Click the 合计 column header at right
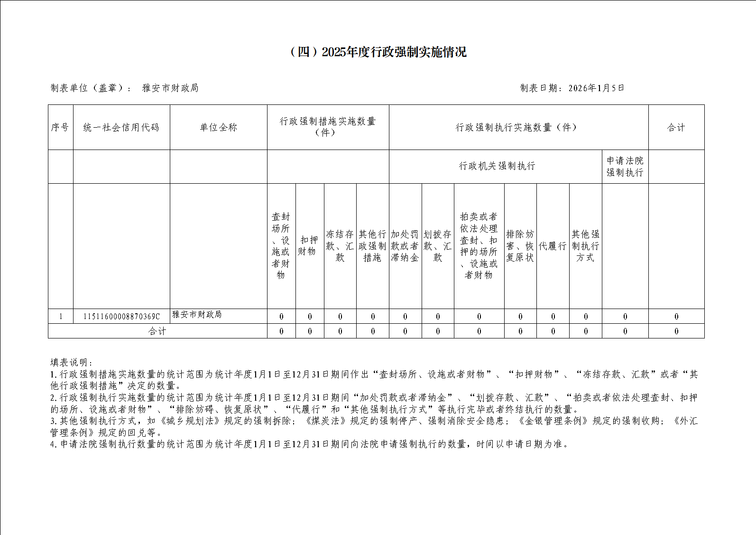 click(676, 127)
